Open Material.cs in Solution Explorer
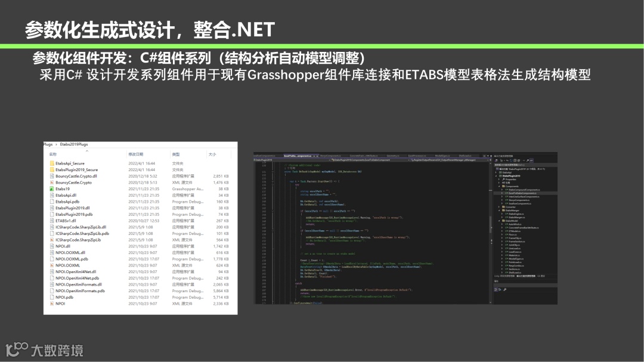 [x=514, y=255]
